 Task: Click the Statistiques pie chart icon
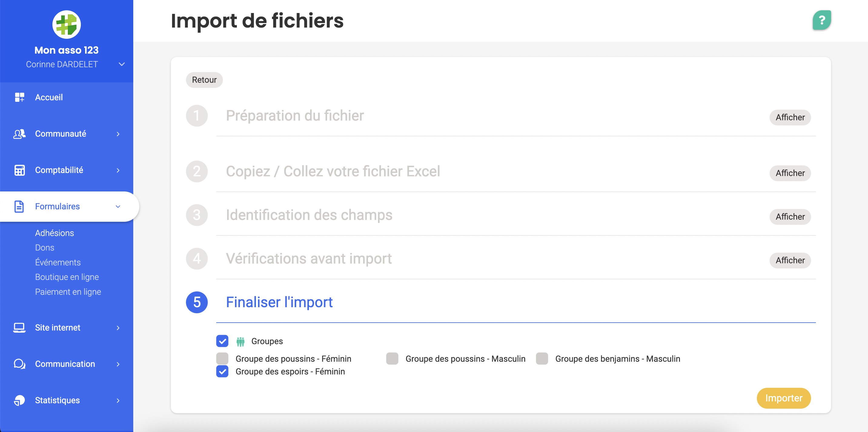coord(20,400)
